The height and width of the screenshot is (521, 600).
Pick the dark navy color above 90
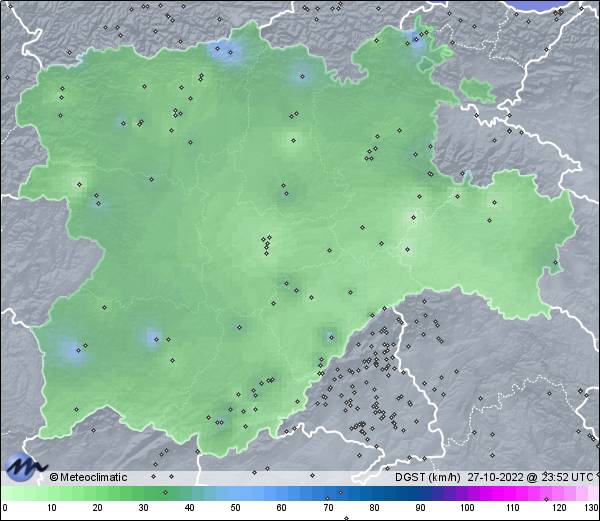point(420,493)
